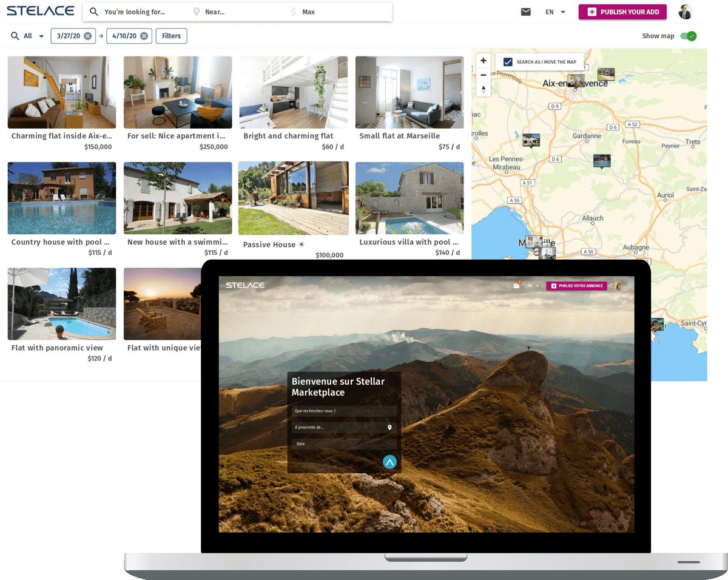Click the compass arrow icon below zoom controls
This screenshot has height=580, width=728.
tap(482, 89)
